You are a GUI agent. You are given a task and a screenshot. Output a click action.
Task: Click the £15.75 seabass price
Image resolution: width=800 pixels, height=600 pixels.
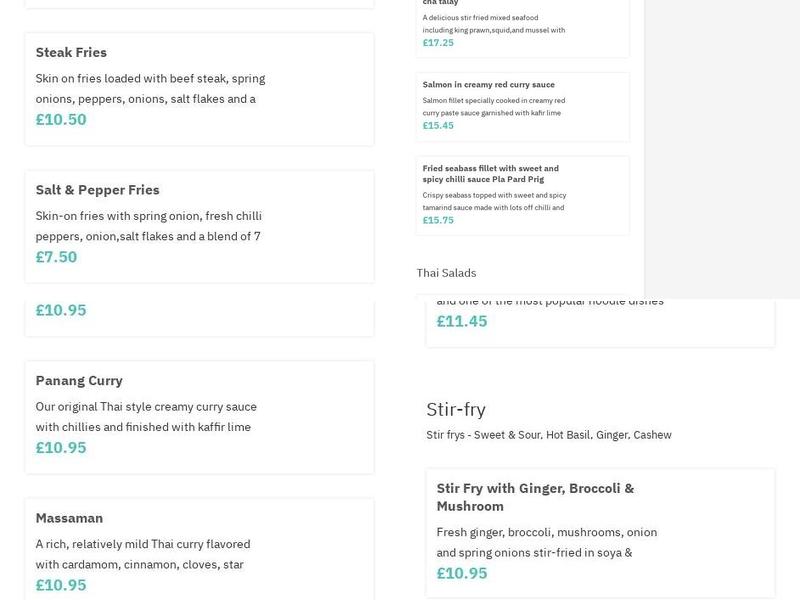pos(438,220)
